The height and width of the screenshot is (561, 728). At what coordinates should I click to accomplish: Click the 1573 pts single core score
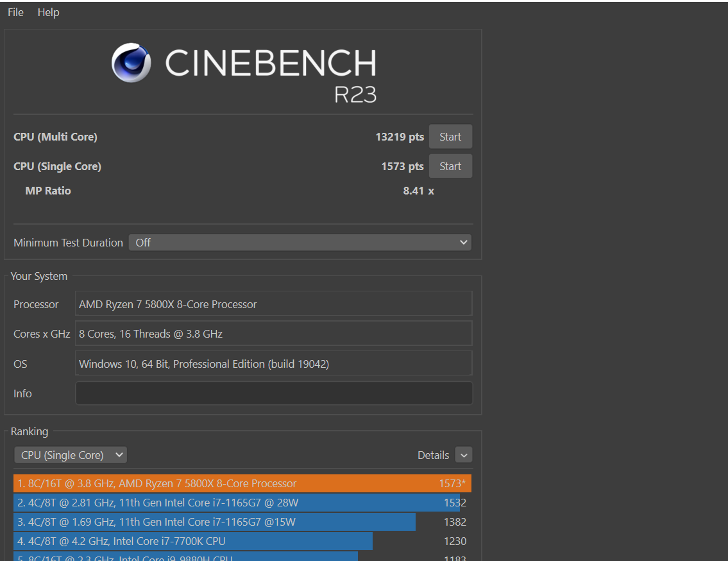click(x=402, y=166)
